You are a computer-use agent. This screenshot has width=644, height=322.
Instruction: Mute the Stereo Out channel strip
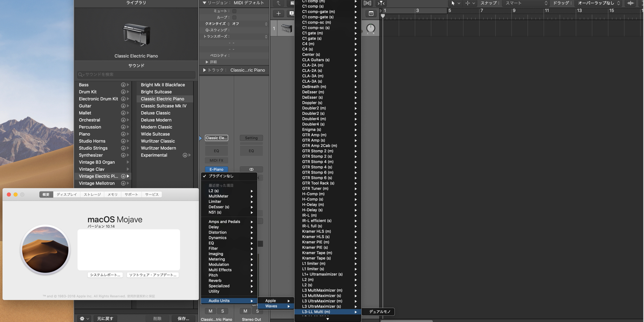tap(245, 311)
